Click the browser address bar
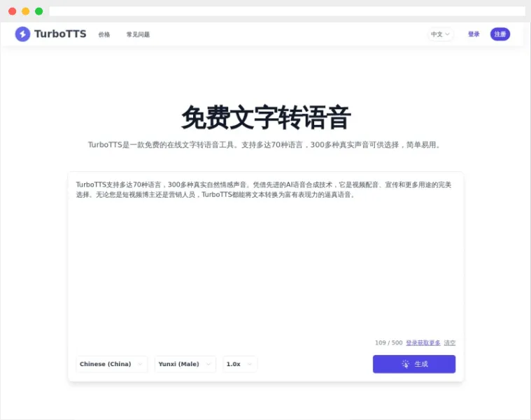The width and height of the screenshot is (531, 420). click(287, 11)
